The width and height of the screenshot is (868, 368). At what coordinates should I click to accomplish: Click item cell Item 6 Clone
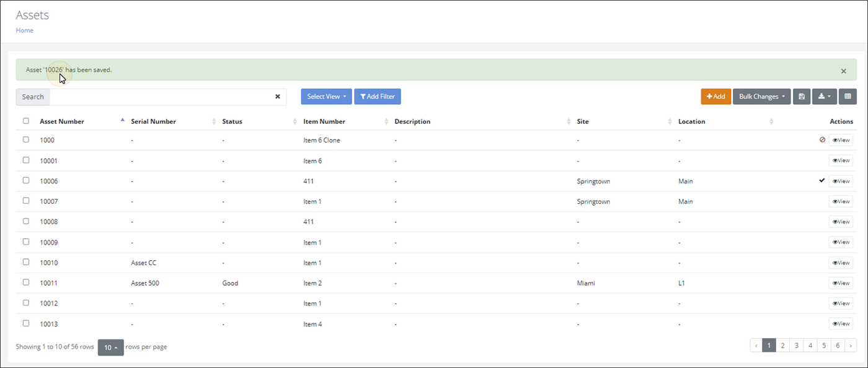(x=322, y=140)
